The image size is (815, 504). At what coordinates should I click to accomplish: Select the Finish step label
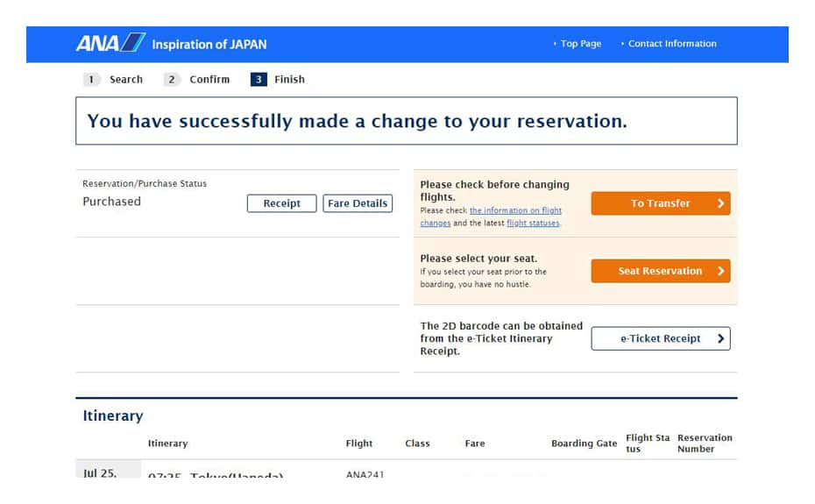pos(289,79)
